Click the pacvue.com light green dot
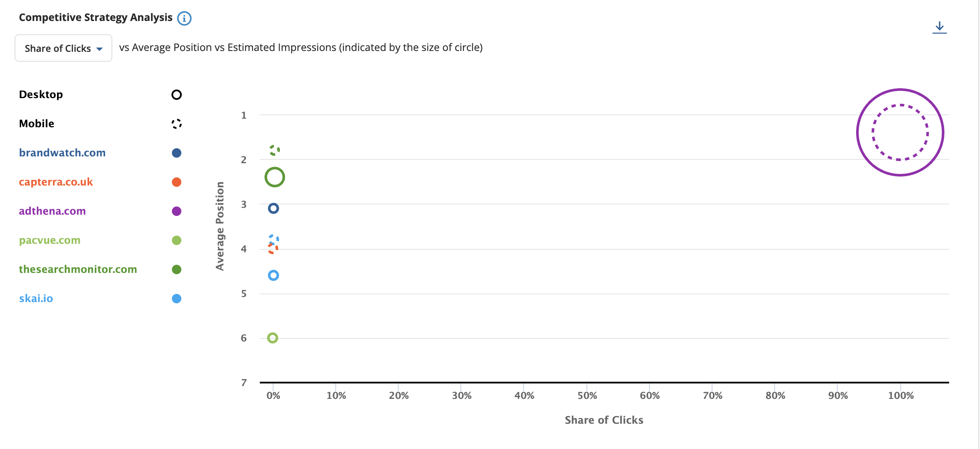 tap(177, 240)
